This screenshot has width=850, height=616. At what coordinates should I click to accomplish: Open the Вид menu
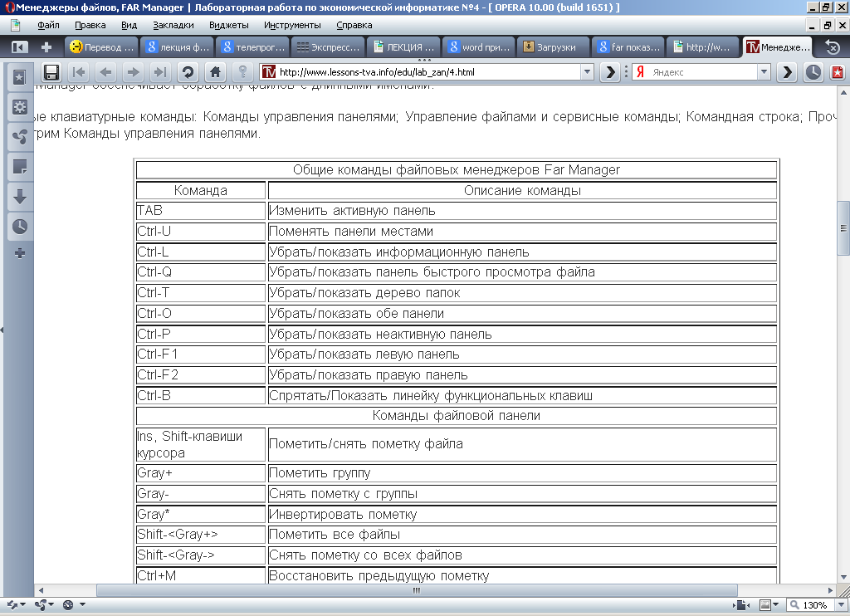[x=129, y=25]
